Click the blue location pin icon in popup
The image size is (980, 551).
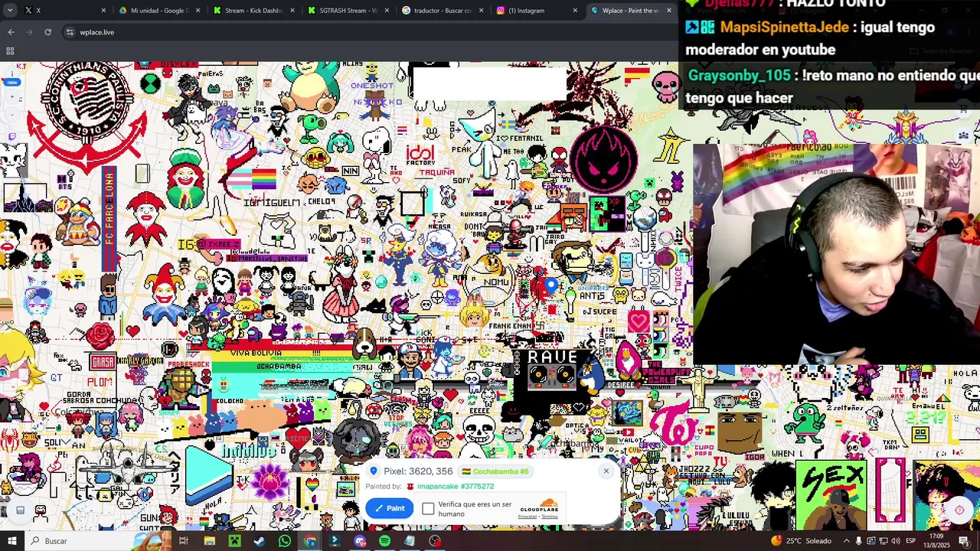point(374,471)
